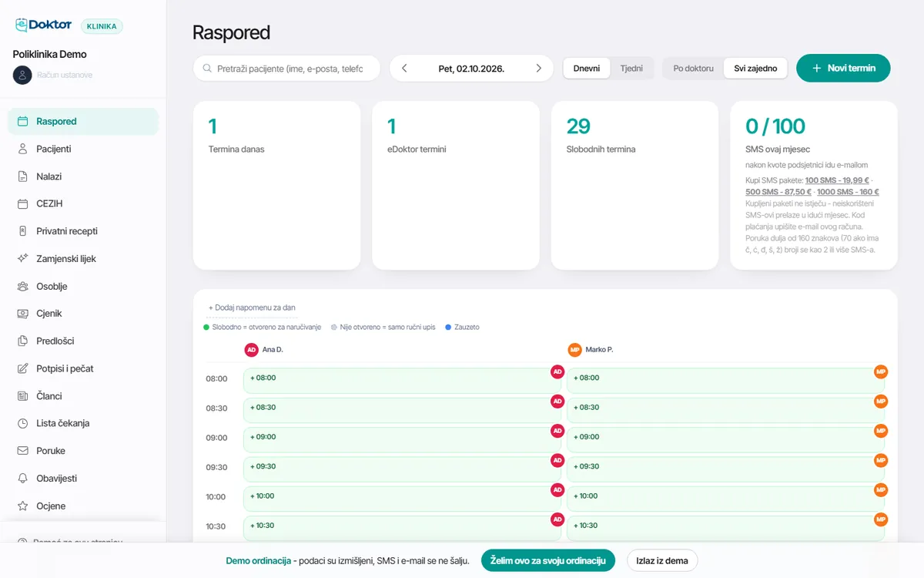Open the 100 SMS - 19,99 € package link
The image size is (924, 578).
(x=837, y=180)
